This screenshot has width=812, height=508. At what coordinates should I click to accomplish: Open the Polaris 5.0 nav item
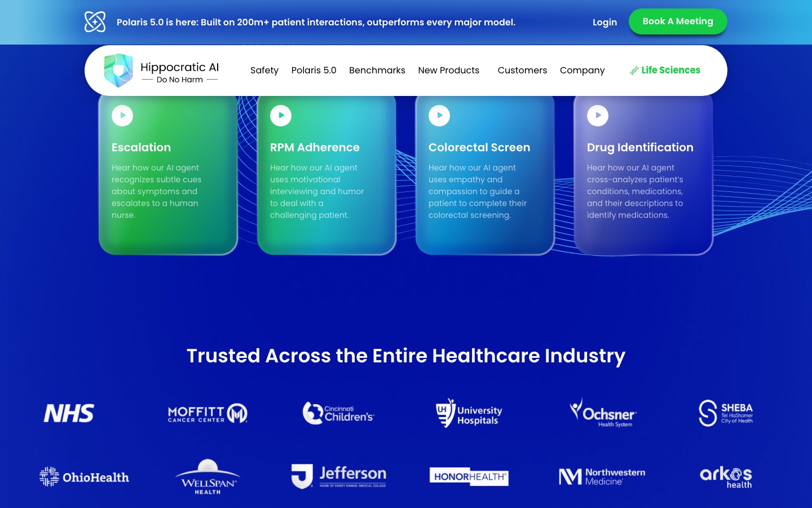[314, 71]
